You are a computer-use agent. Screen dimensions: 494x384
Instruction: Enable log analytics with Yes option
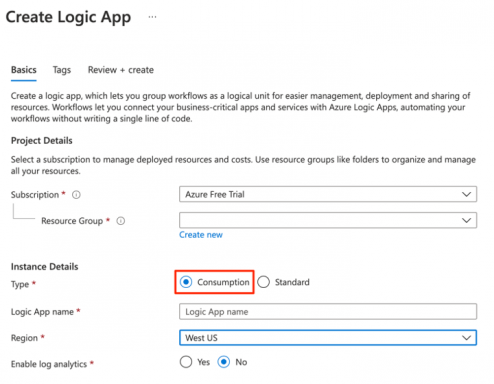point(186,362)
